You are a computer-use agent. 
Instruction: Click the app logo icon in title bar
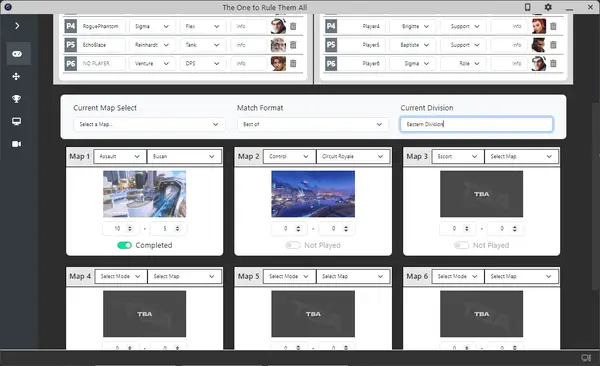8,7
